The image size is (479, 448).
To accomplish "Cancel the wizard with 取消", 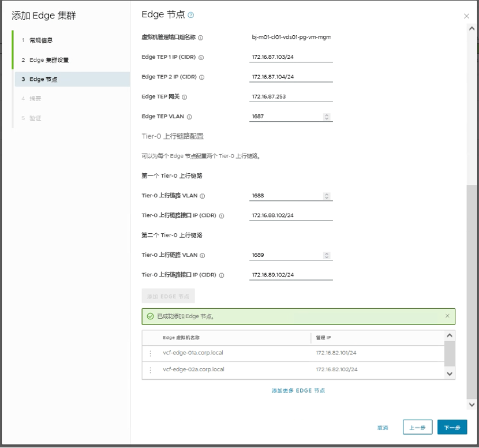I will click(x=383, y=428).
